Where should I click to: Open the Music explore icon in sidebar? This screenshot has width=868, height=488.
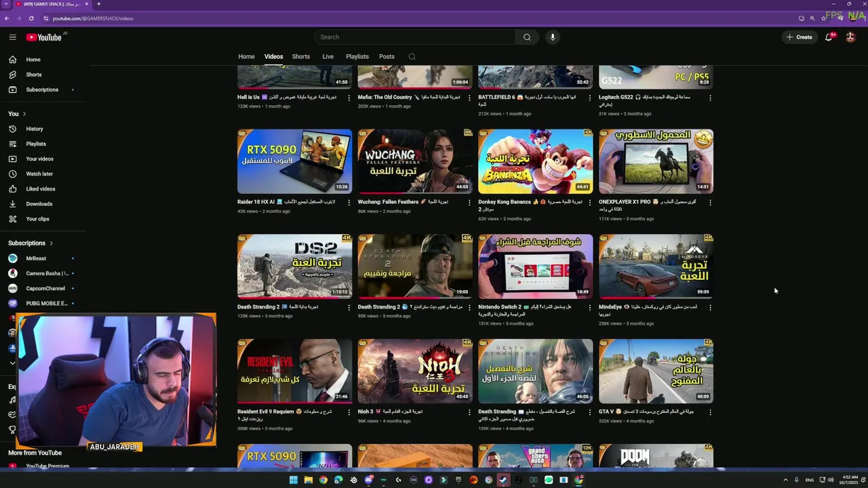pos(12,400)
